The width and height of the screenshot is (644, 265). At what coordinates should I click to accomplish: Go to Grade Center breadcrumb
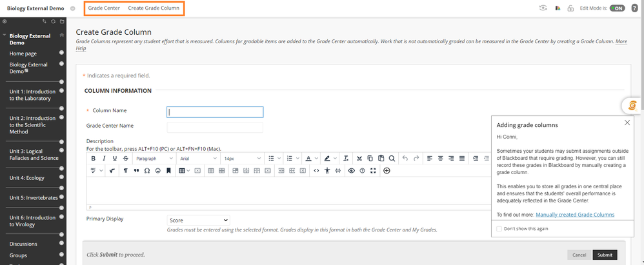point(104,8)
